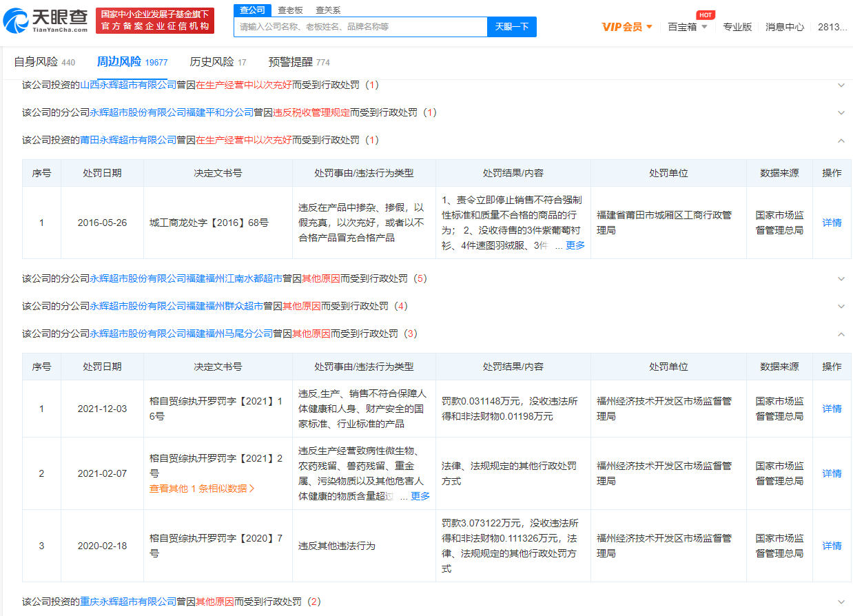853x616 pixels.
Task: Open 福建福州马尾分公司 branch link
Action: point(181,333)
